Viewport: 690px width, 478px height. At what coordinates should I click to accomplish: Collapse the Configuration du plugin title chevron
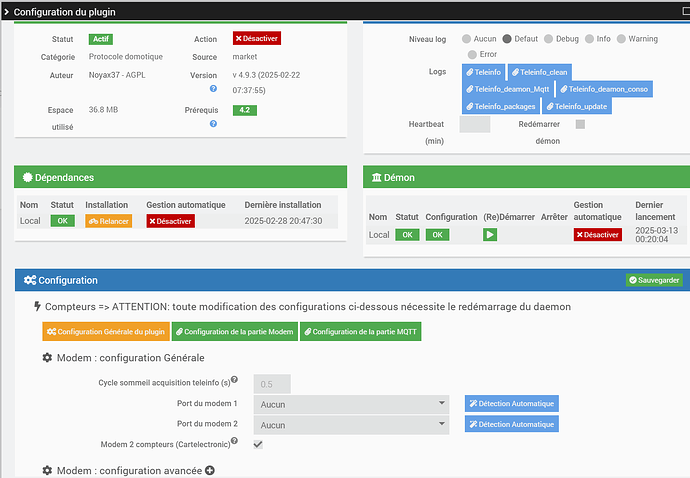[6, 12]
